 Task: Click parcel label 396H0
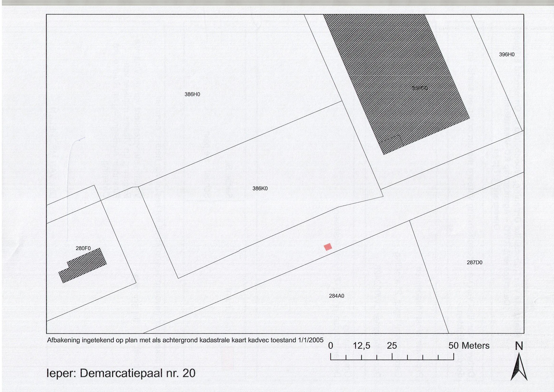tap(507, 55)
